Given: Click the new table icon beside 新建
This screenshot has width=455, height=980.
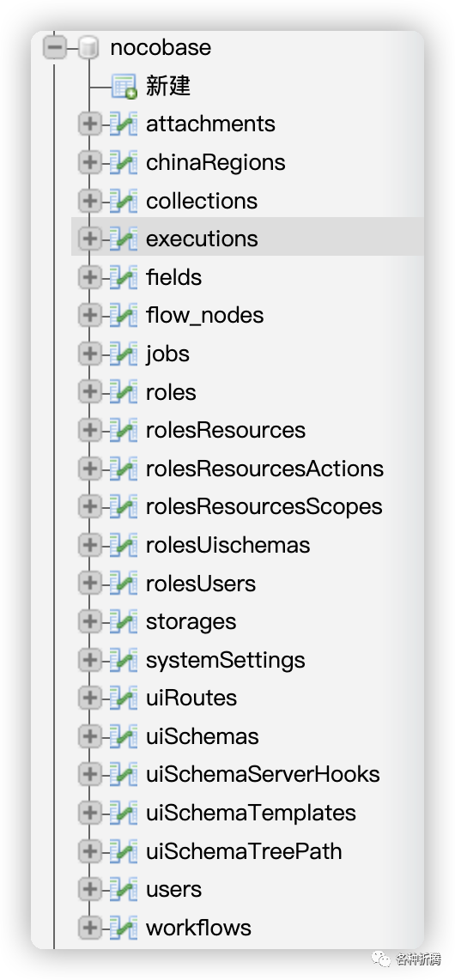Looking at the screenshot, I should (124, 87).
